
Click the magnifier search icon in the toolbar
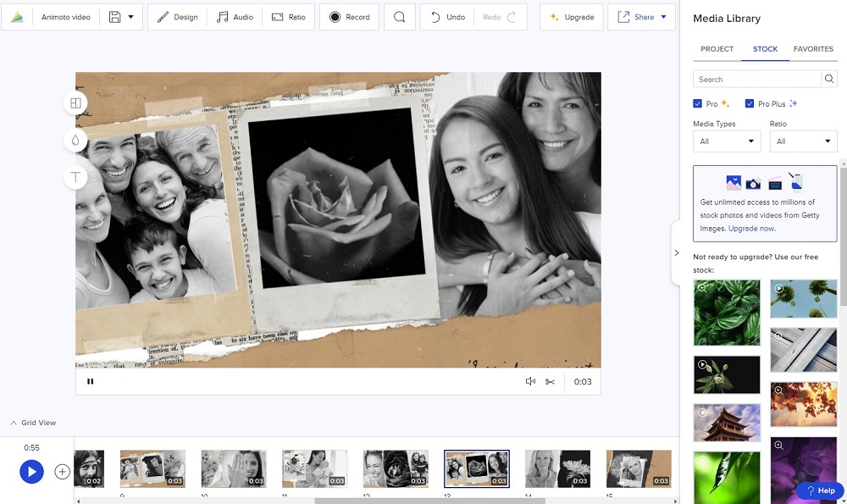tap(399, 17)
